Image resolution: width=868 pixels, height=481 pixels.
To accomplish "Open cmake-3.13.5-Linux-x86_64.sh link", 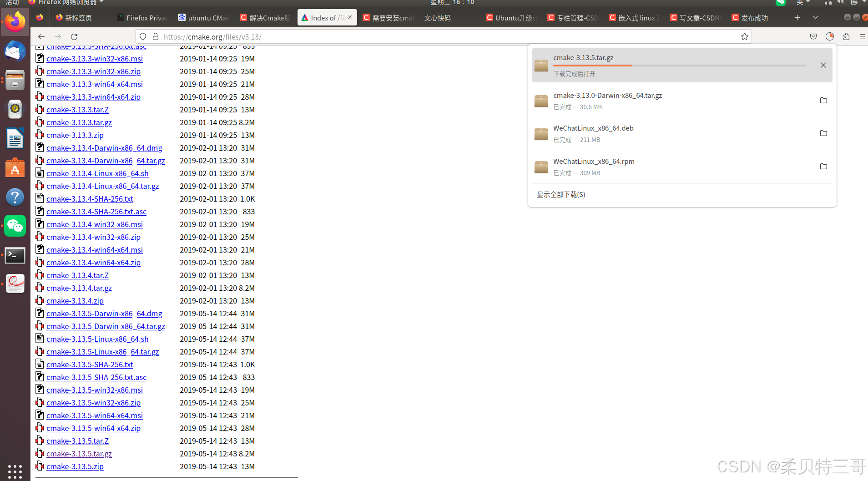I will [x=97, y=339].
